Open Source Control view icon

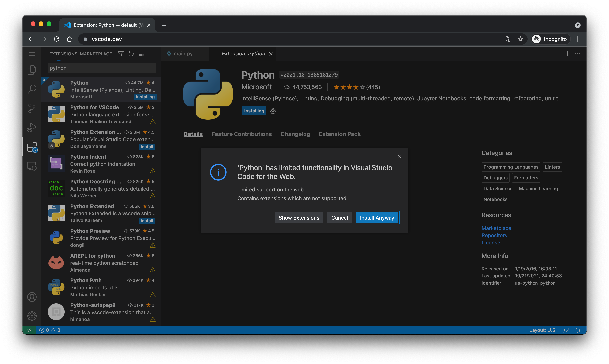(x=32, y=108)
